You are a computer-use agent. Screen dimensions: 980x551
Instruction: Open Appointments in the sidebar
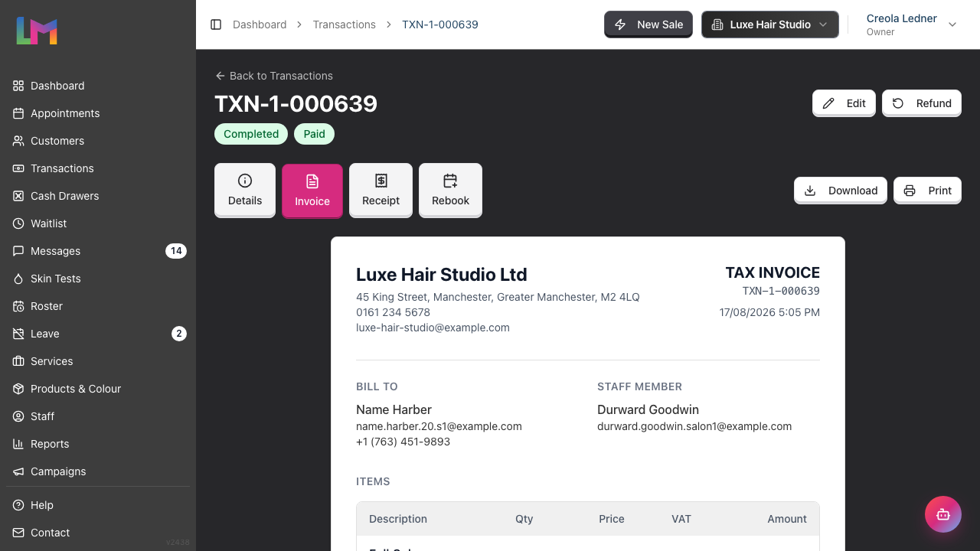[98, 113]
